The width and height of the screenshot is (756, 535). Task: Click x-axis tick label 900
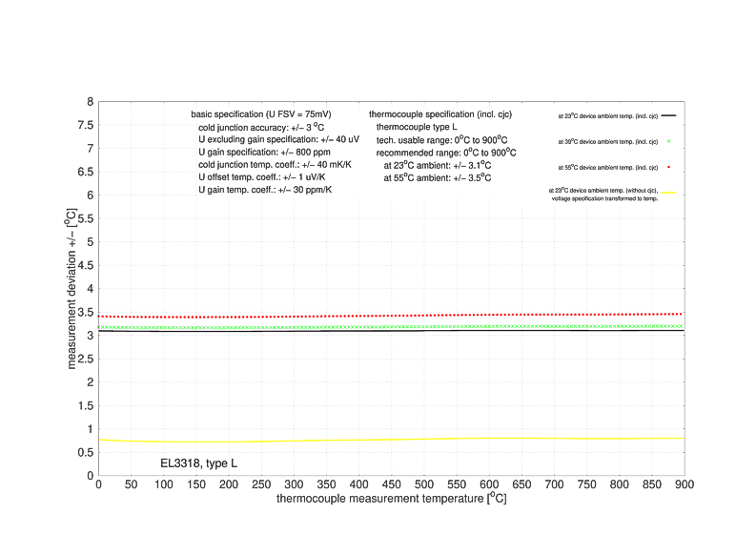[x=684, y=484]
